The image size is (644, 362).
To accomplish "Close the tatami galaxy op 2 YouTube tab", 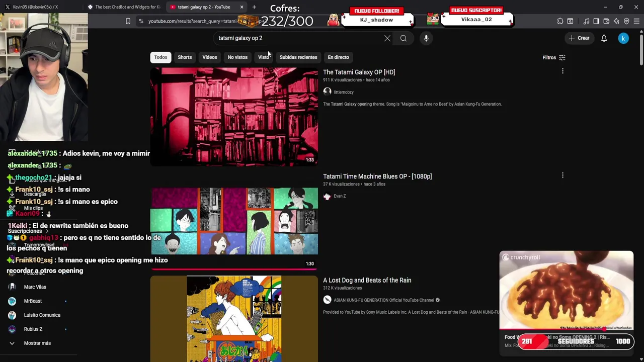I will coord(242,7).
